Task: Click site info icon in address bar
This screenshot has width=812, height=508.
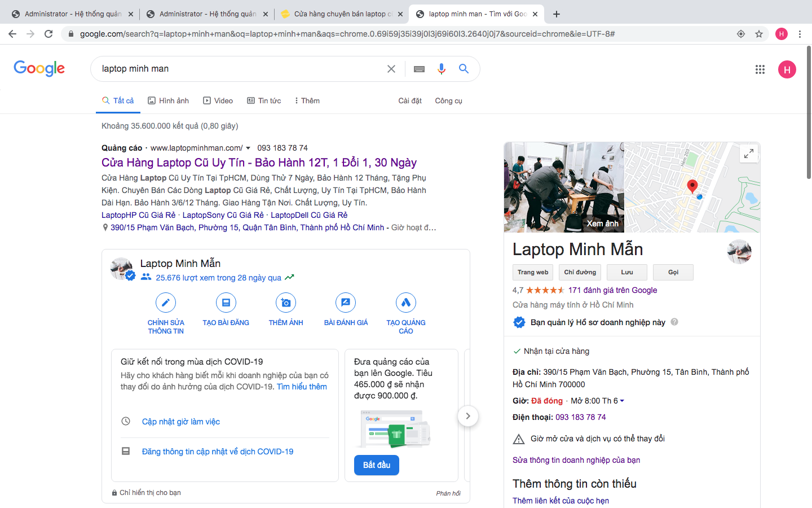Action: click(x=70, y=34)
